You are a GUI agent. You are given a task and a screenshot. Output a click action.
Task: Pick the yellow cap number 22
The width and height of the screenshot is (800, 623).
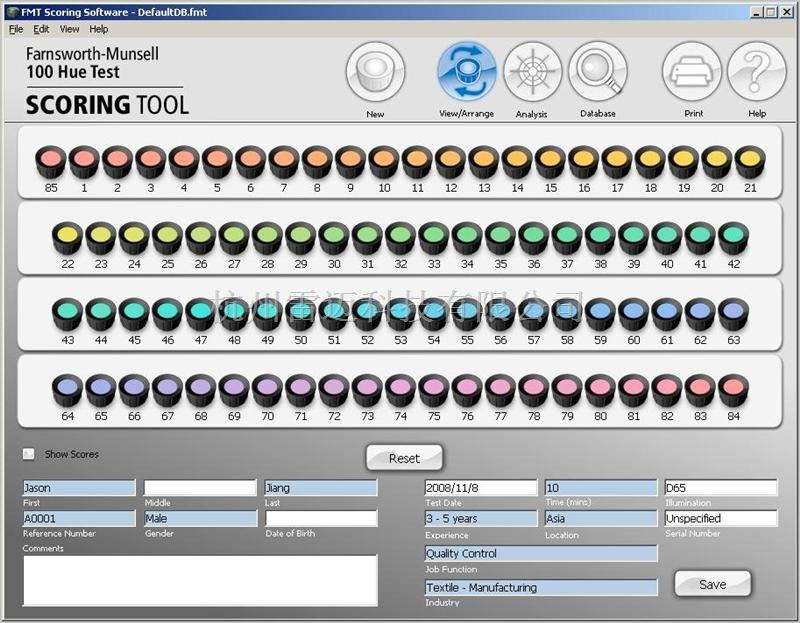click(67, 238)
